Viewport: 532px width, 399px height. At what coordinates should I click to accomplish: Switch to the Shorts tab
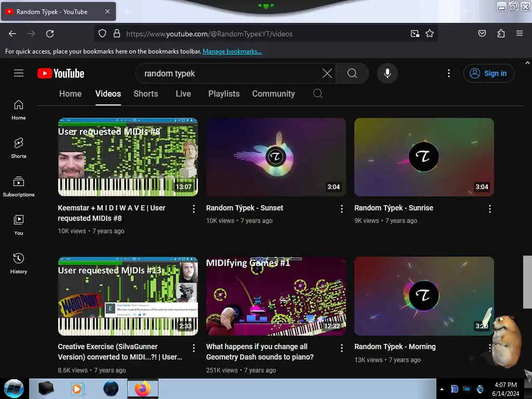click(x=146, y=94)
